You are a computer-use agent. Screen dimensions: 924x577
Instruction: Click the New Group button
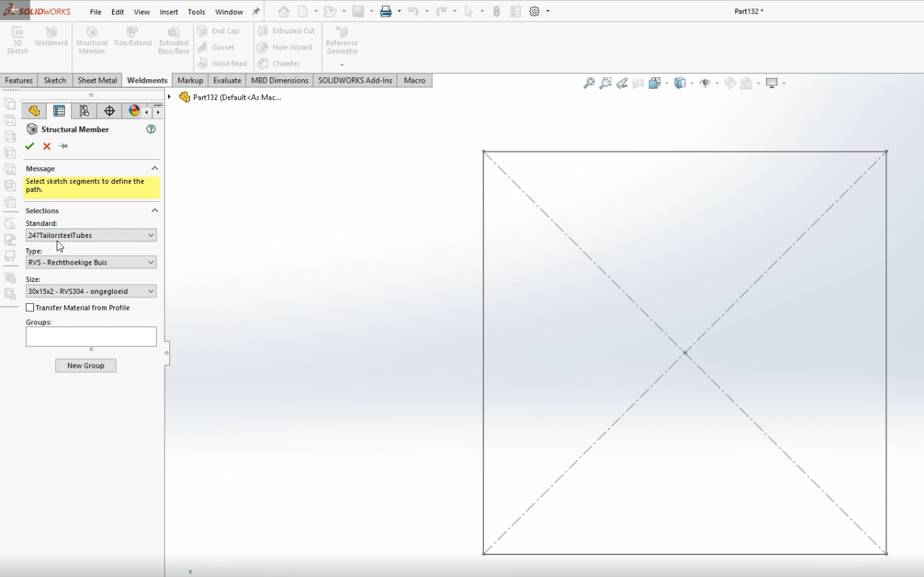click(85, 366)
